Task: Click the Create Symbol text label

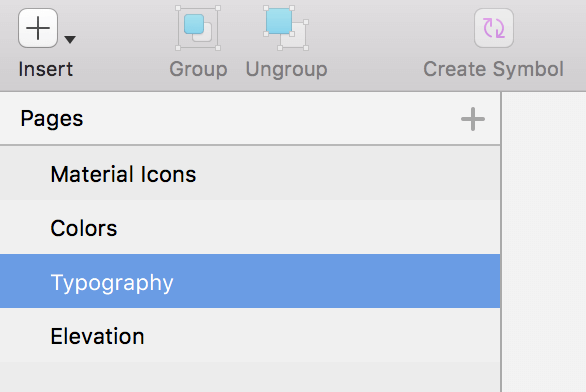Action: (493, 70)
